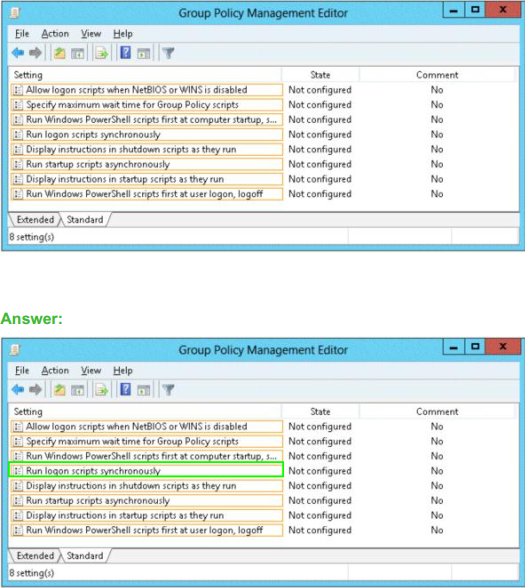Click the '8 setting(s)' status bar text in upper window
Screen dimensions: 525x588
tap(32, 237)
